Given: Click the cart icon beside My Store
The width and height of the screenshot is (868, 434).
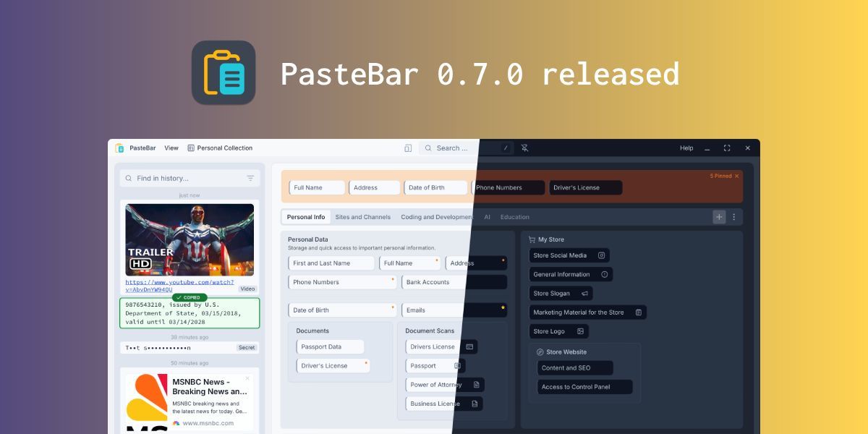Looking at the screenshot, I should click(x=532, y=239).
